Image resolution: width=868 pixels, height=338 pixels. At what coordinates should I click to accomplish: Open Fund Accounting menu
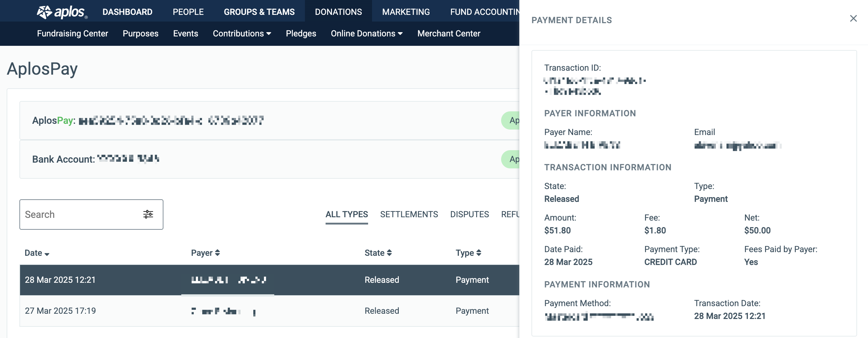484,12
